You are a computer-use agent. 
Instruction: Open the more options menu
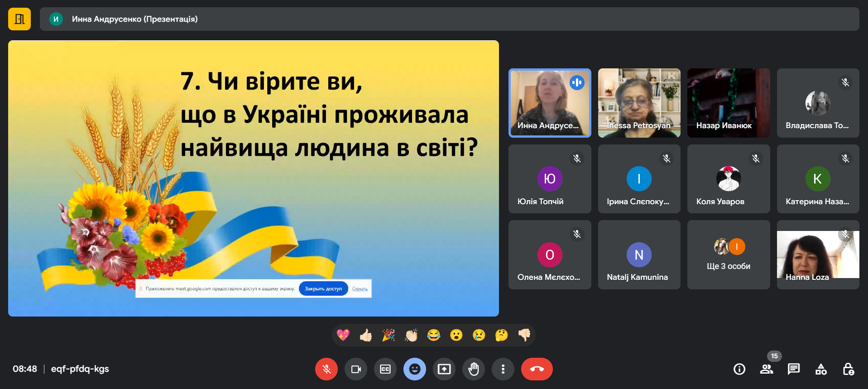(x=503, y=369)
